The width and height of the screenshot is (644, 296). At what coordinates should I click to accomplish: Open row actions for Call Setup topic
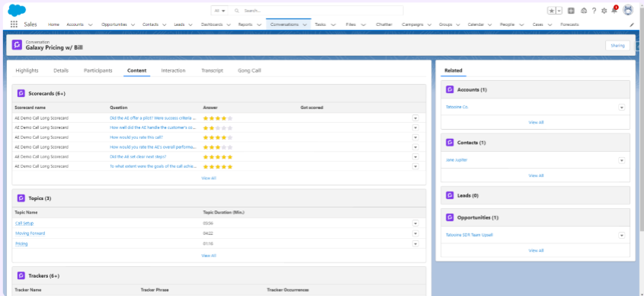(415, 224)
